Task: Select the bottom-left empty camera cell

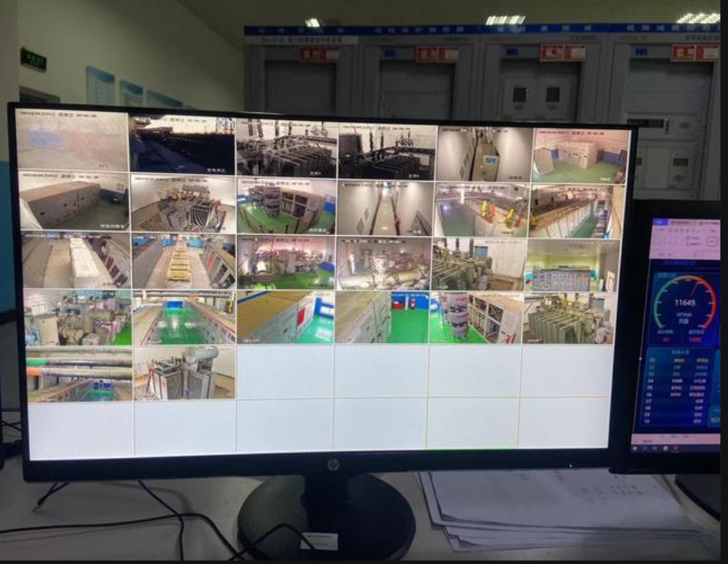Action: click(81, 430)
